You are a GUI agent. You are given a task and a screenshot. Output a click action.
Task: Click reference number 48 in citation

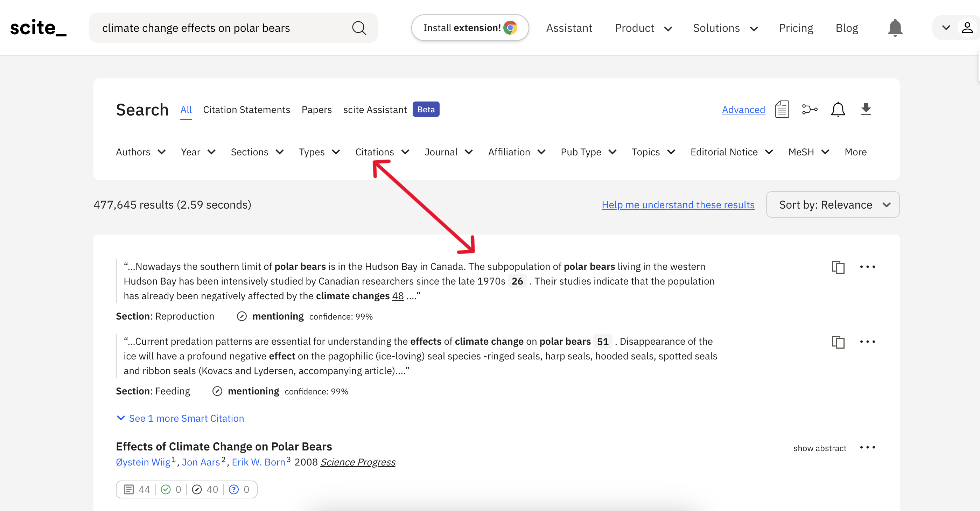point(398,296)
